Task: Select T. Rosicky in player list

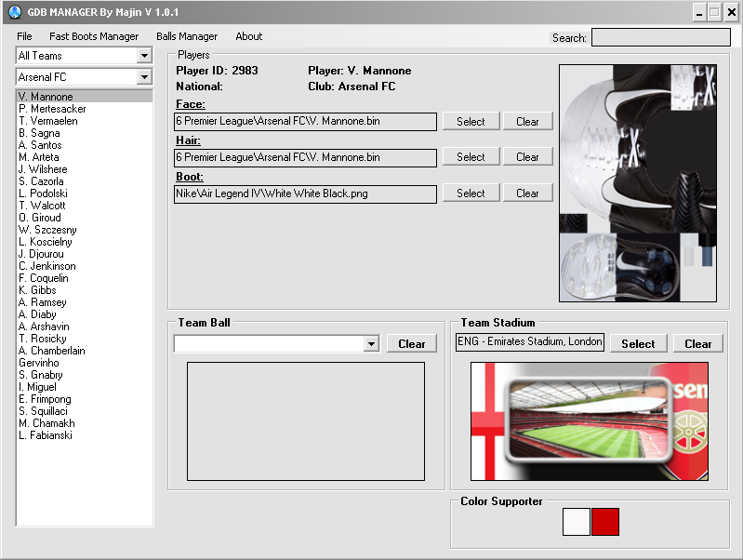Action: 85,338
